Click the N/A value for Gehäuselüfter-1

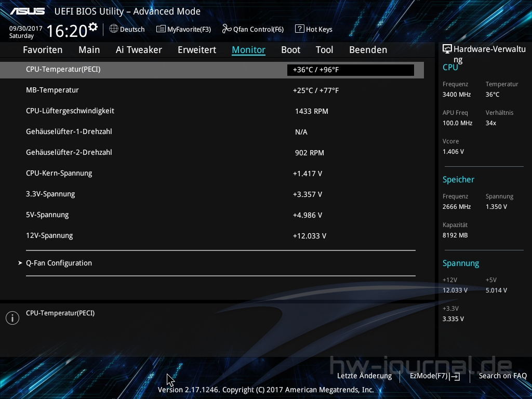[x=301, y=132]
